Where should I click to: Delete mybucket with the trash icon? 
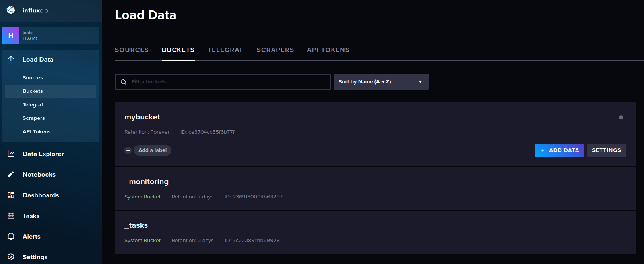(x=621, y=117)
